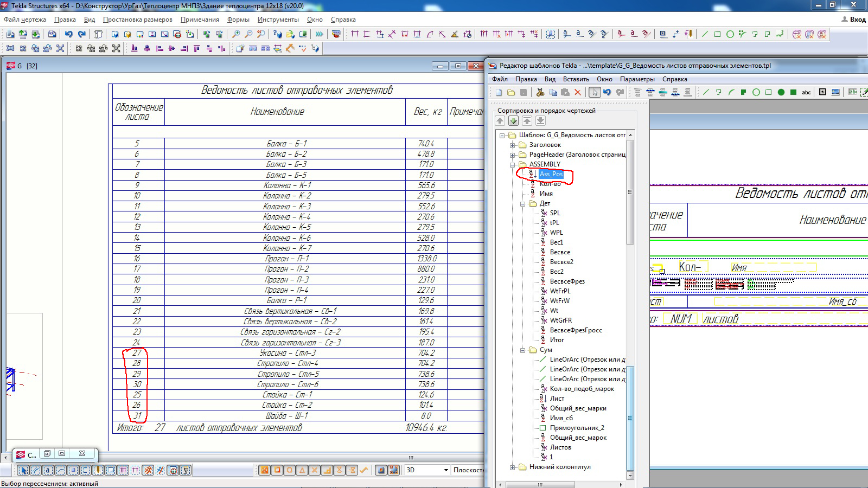Click the Cut scissors icon in template editor
Image resolution: width=868 pixels, height=488 pixels.
(540, 92)
